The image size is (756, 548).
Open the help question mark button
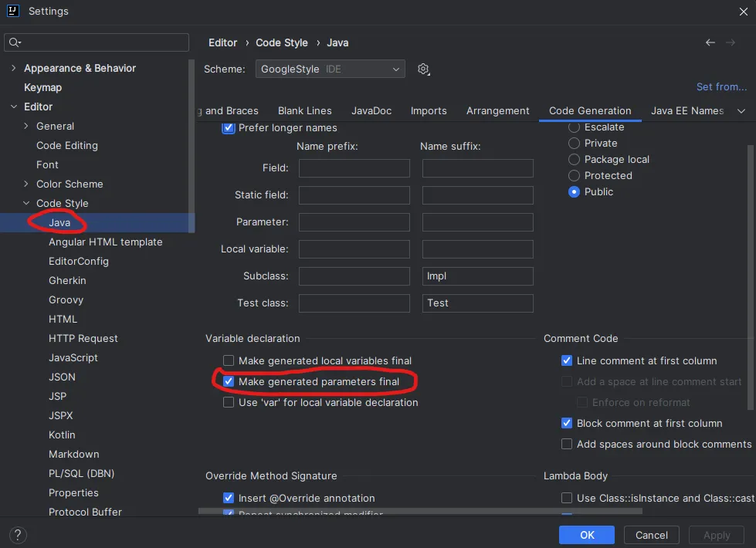(x=18, y=535)
